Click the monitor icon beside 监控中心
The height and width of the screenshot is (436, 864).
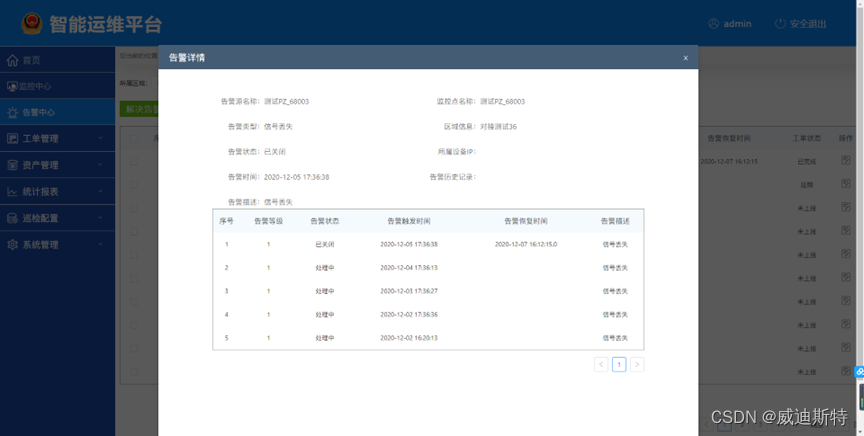[12, 87]
